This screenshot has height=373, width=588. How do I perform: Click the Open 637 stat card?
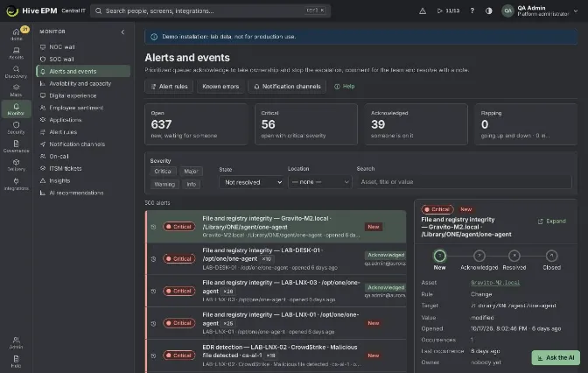pyautogui.click(x=196, y=124)
